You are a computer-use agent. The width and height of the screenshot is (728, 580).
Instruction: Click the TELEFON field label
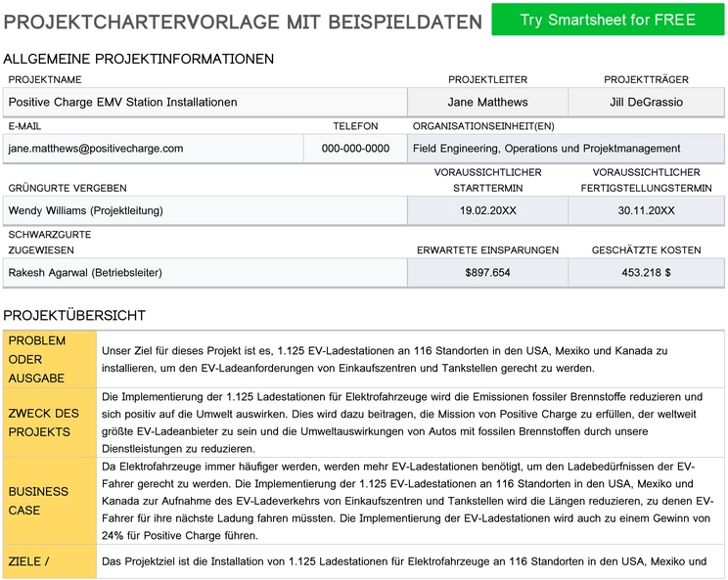[x=355, y=126]
